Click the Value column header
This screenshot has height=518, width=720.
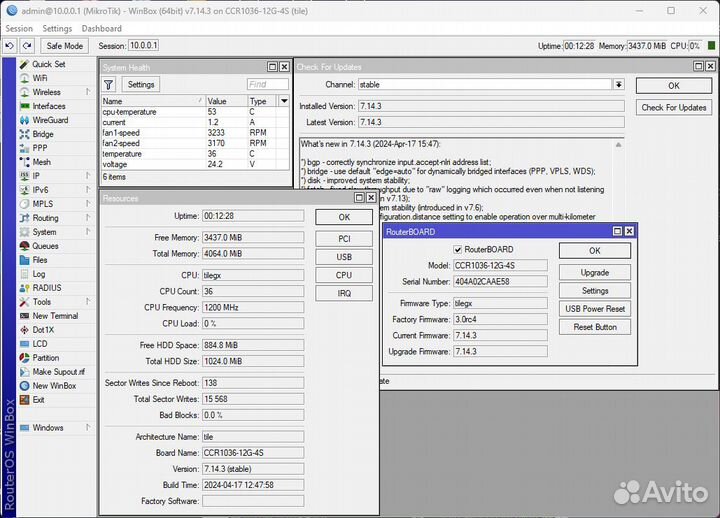click(x=226, y=101)
